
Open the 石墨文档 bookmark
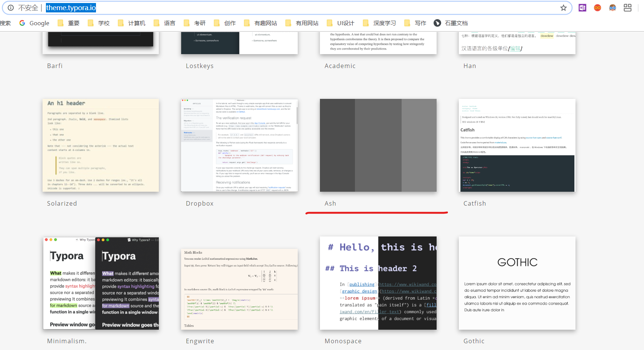(x=456, y=23)
